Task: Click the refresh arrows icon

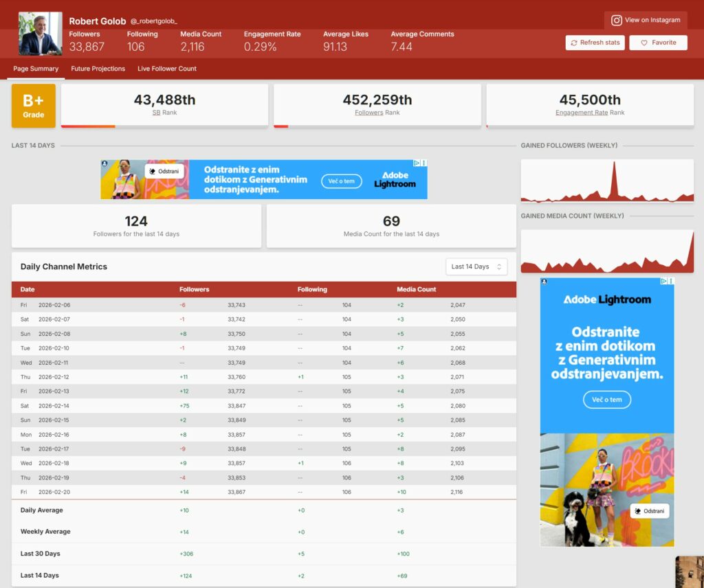Action: (574, 43)
